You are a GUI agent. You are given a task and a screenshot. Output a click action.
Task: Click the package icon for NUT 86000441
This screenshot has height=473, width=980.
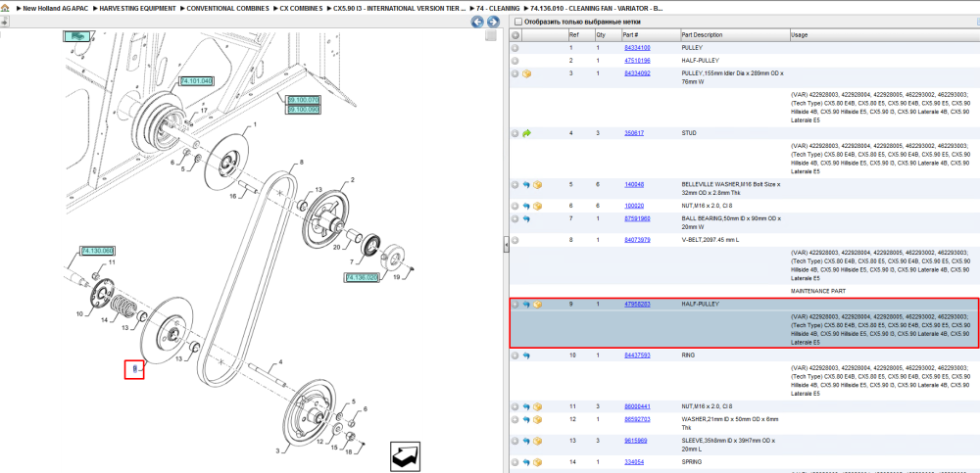point(537,406)
